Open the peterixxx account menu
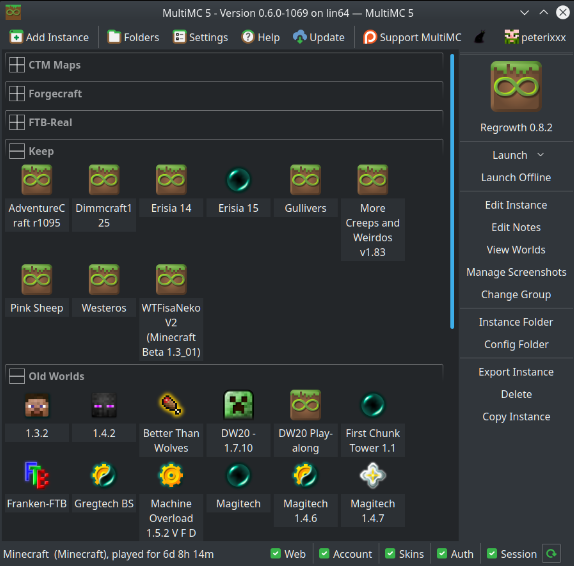Image resolution: width=574 pixels, height=566 pixels. click(x=535, y=37)
